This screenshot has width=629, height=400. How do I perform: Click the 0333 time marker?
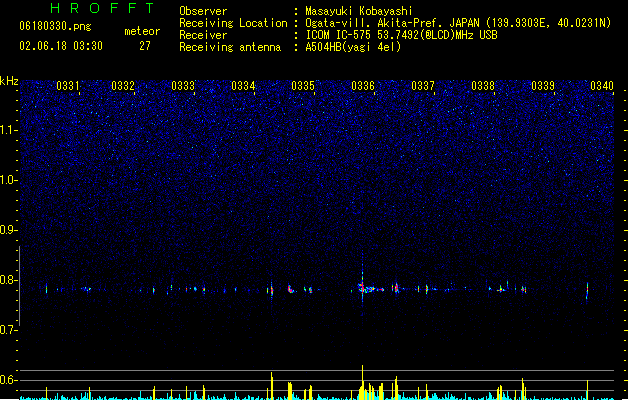[x=183, y=86]
